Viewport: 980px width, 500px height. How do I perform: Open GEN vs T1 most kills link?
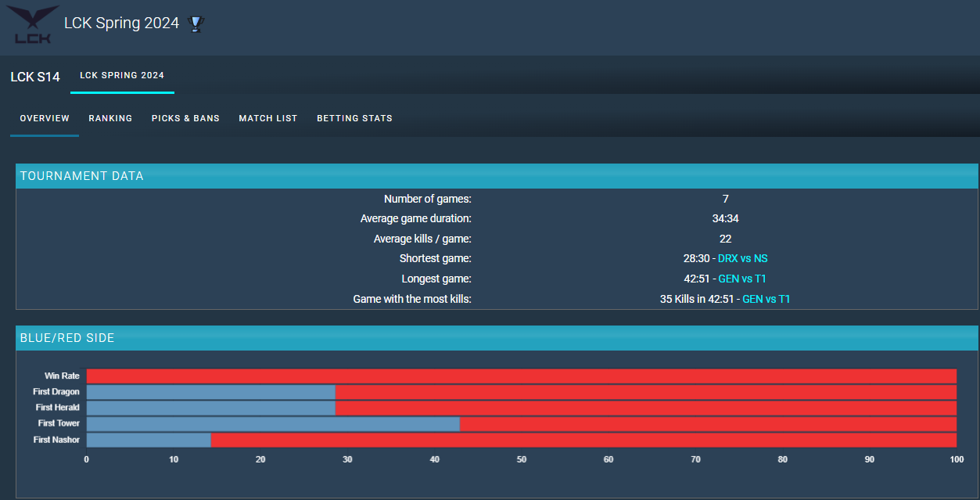point(766,299)
